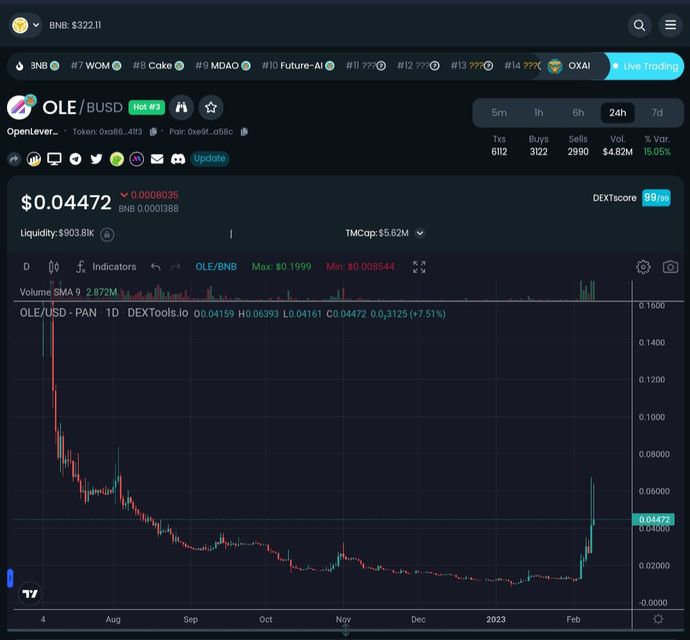Select the 1h stats tab
690x640 pixels.
539,113
